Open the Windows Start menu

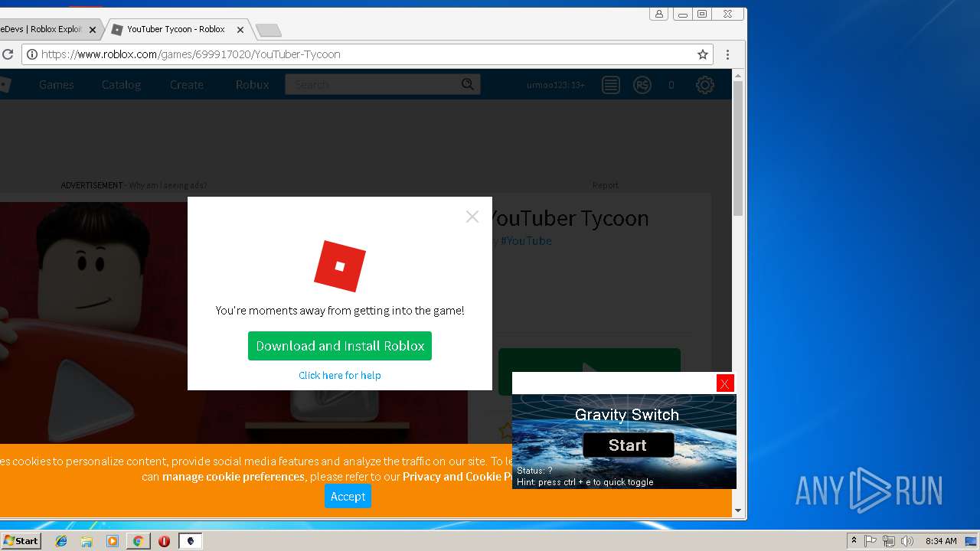point(21,540)
